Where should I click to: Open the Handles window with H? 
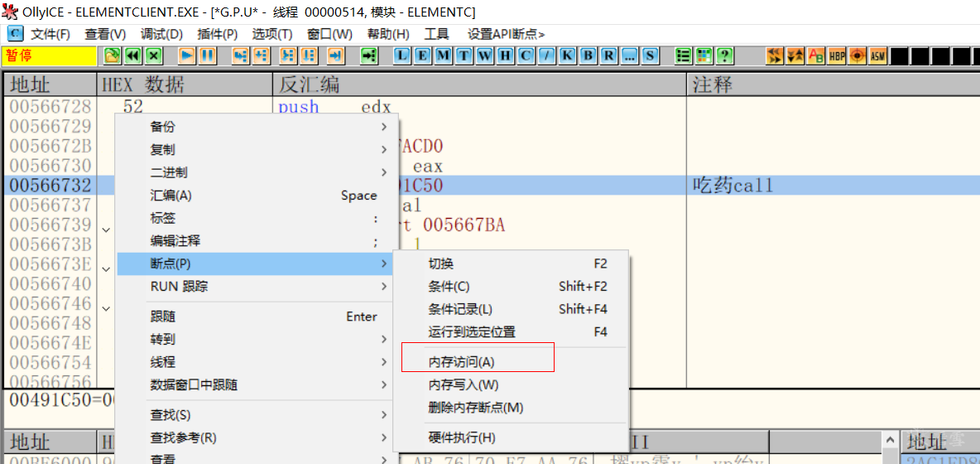coord(507,56)
